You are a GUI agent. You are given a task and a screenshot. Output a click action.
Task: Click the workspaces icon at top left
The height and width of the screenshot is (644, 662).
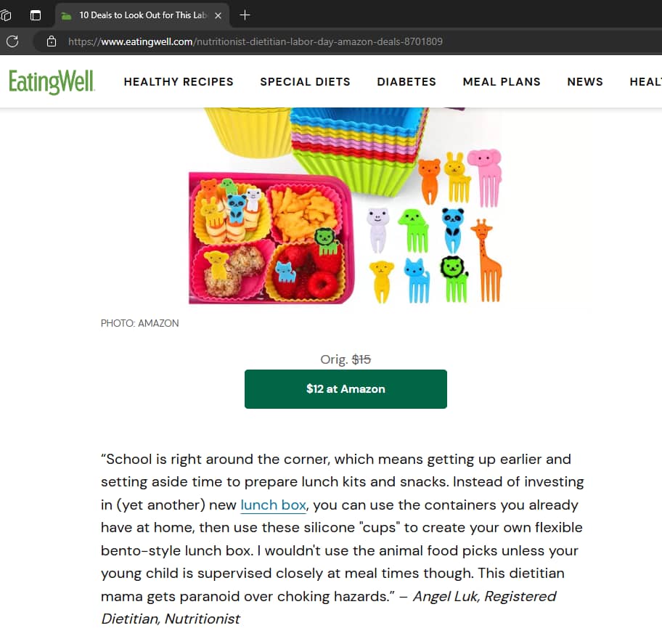6,16
